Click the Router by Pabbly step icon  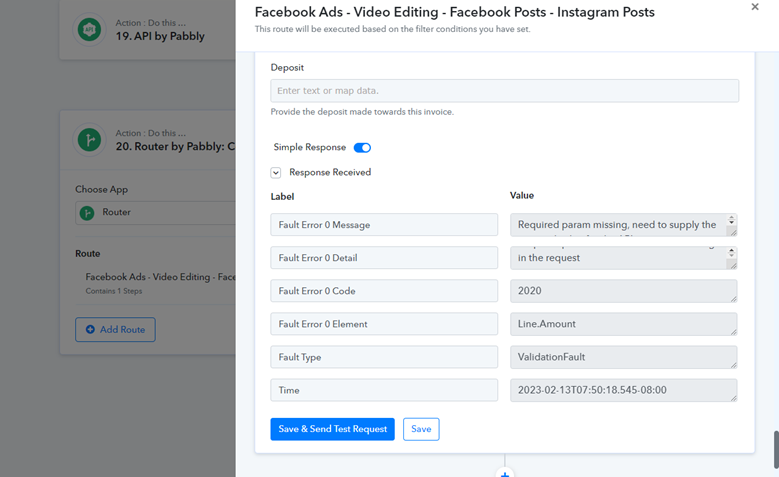(89, 140)
